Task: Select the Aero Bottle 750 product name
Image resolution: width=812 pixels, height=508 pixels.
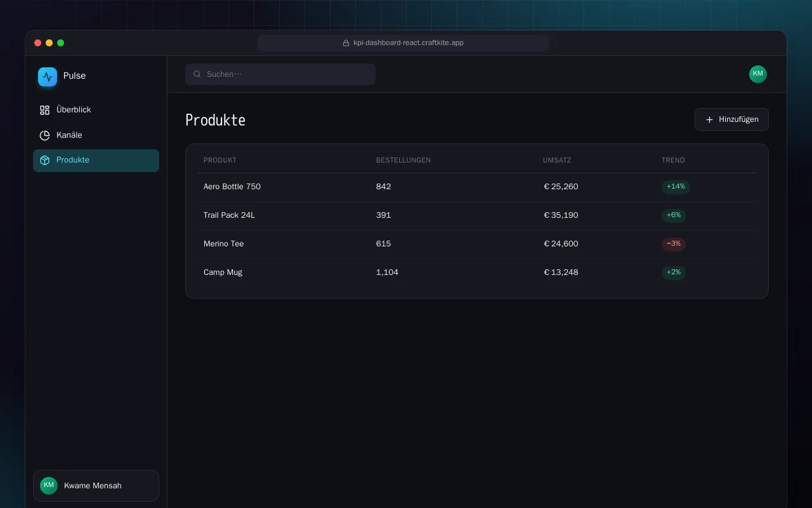Action: coord(232,187)
